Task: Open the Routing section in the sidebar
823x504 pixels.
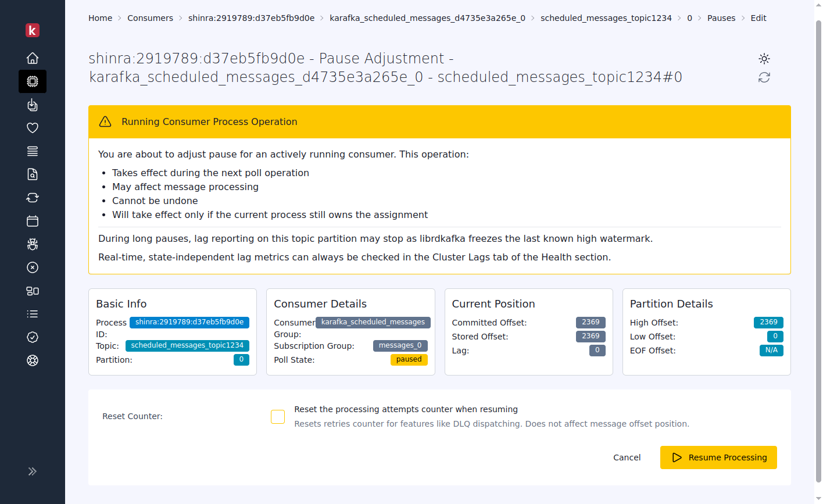Action: click(x=33, y=151)
